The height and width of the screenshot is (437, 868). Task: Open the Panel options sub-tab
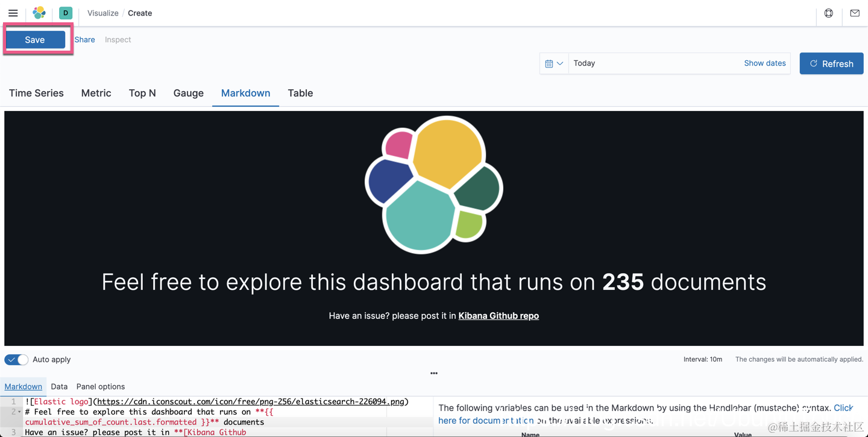pos(101,386)
